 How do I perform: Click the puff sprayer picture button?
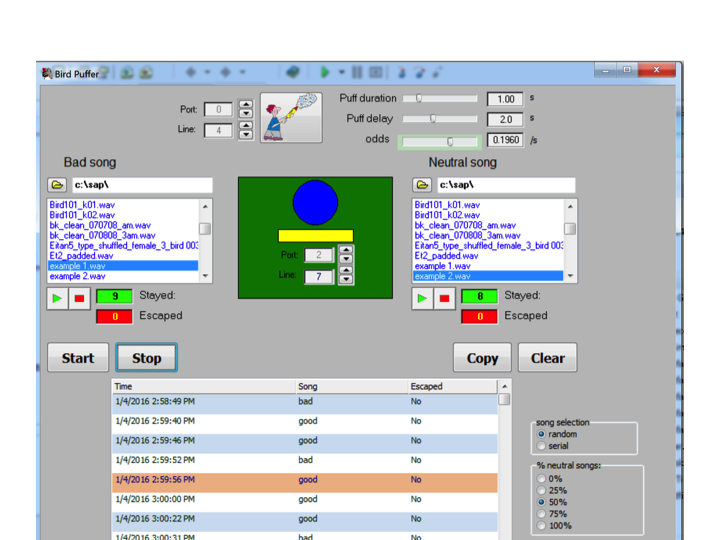pos(291,117)
